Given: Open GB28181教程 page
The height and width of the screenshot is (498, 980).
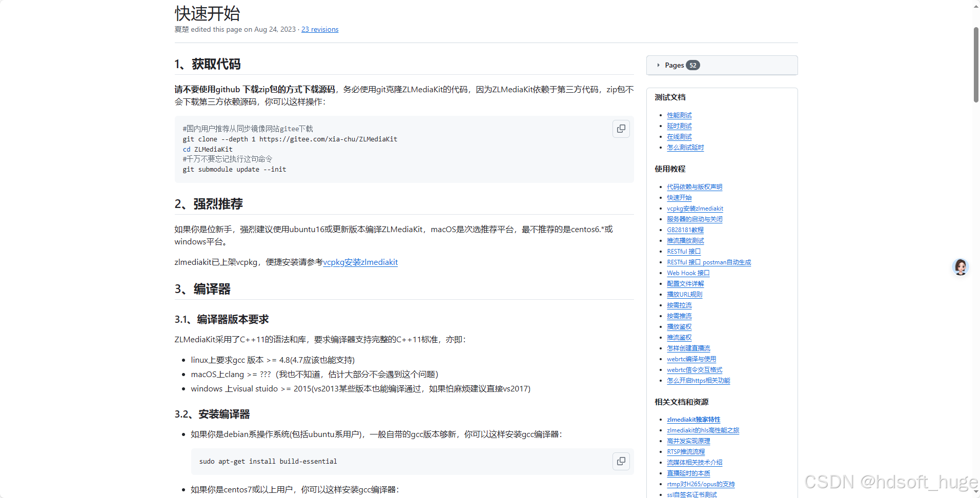Looking at the screenshot, I should (x=685, y=230).
